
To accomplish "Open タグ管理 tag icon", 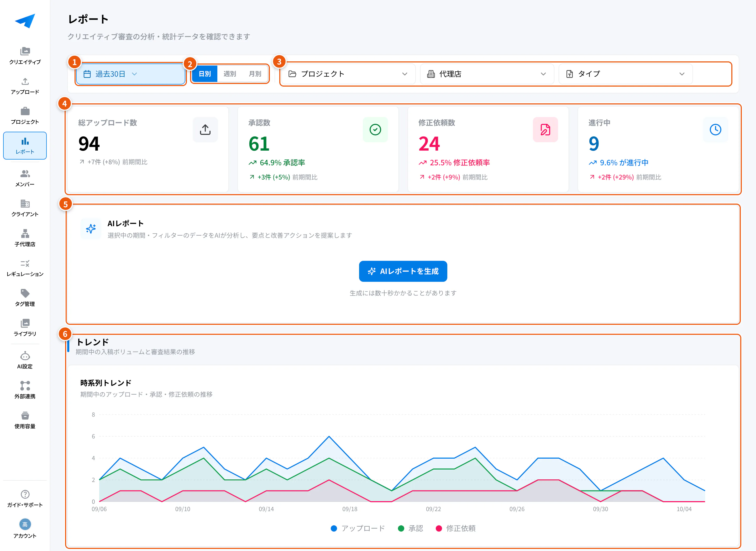I will tap(25, 298).
